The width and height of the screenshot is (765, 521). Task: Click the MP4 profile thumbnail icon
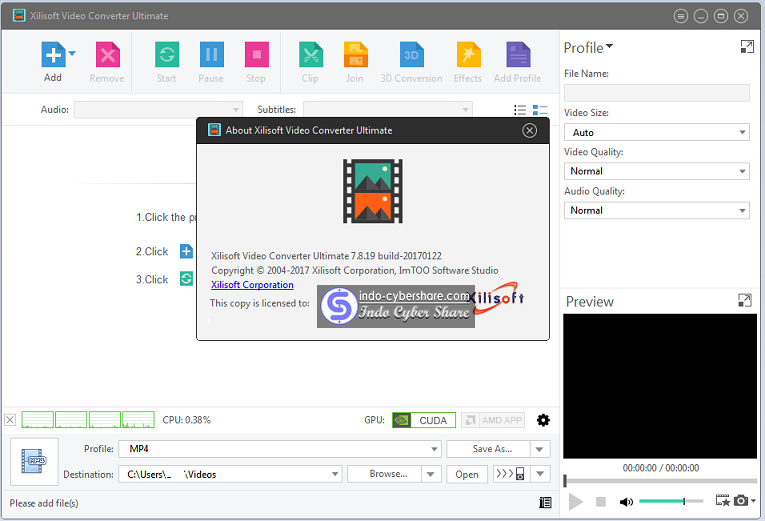point(34,461)
